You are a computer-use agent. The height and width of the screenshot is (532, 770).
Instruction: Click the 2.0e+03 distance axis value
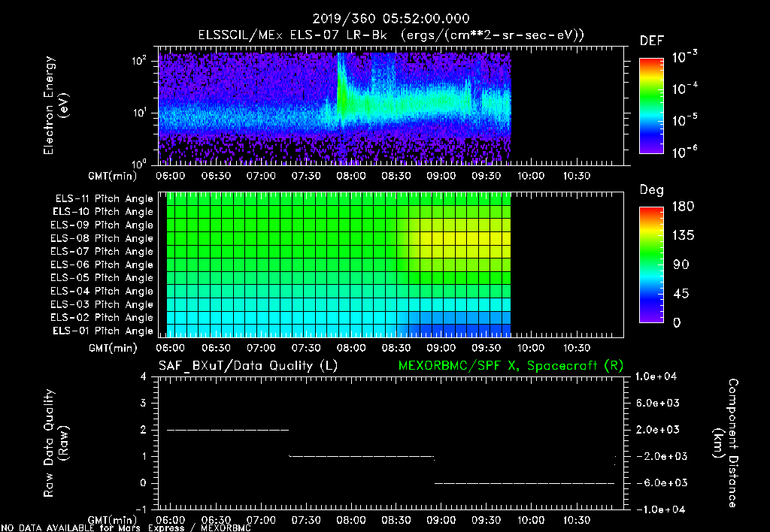click(658, 430)
